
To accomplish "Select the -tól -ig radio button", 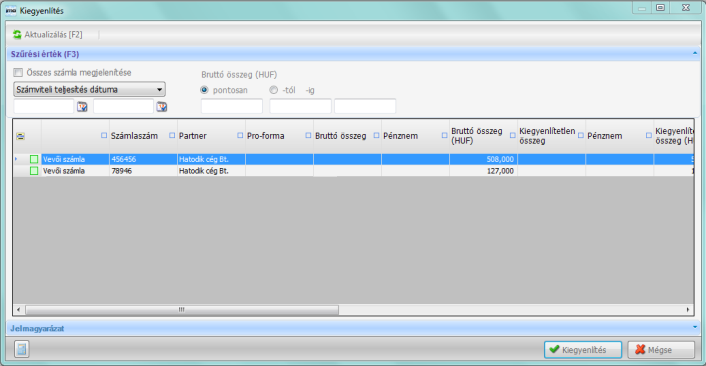I will (x=274, y=90).
